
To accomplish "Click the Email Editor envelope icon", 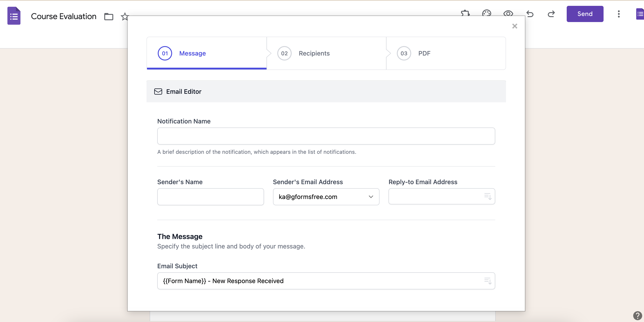I will pos(158,92).
